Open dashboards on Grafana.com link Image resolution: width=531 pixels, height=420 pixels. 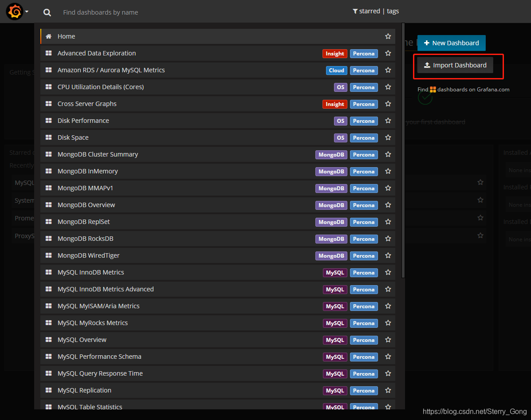tap(463, 89)
